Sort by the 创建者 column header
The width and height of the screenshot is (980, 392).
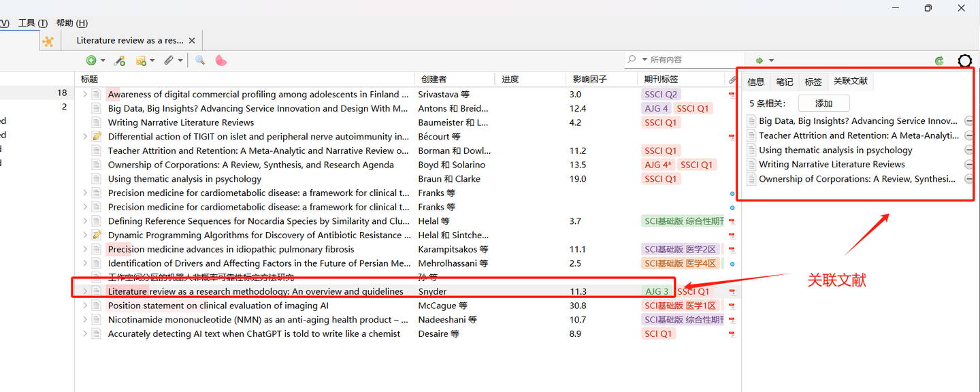coord(455,80)
